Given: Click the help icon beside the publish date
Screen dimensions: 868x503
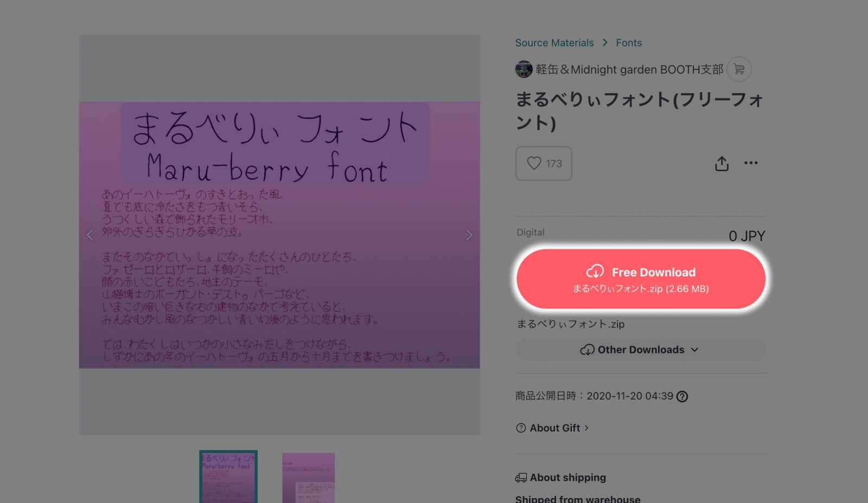Looking at the screenshot, I should point(682,396).
